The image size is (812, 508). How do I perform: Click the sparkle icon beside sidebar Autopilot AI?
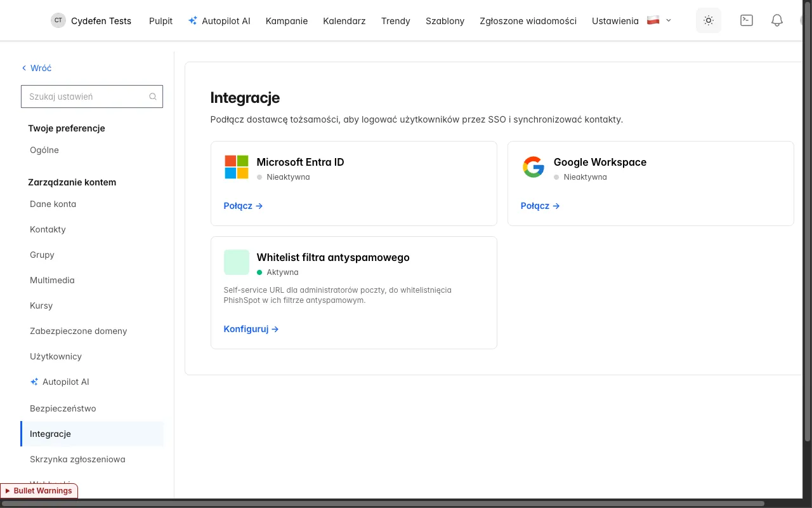coord(34,382)
